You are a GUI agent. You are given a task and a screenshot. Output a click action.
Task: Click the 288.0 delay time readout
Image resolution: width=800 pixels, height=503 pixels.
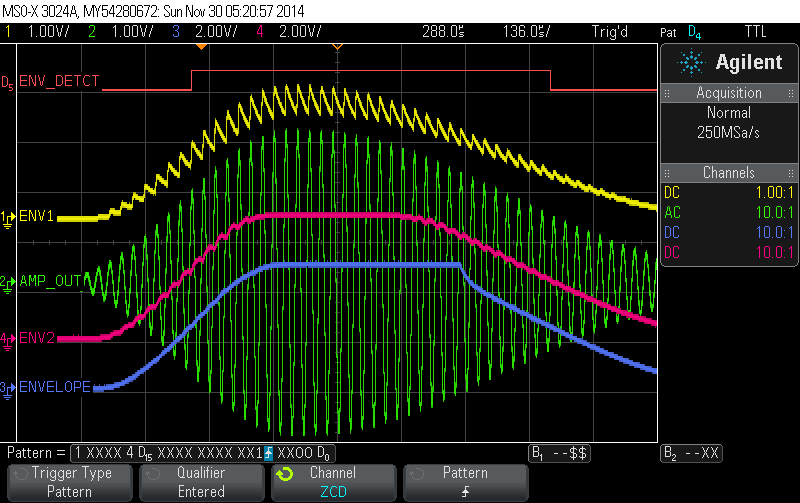pos(443,32)
